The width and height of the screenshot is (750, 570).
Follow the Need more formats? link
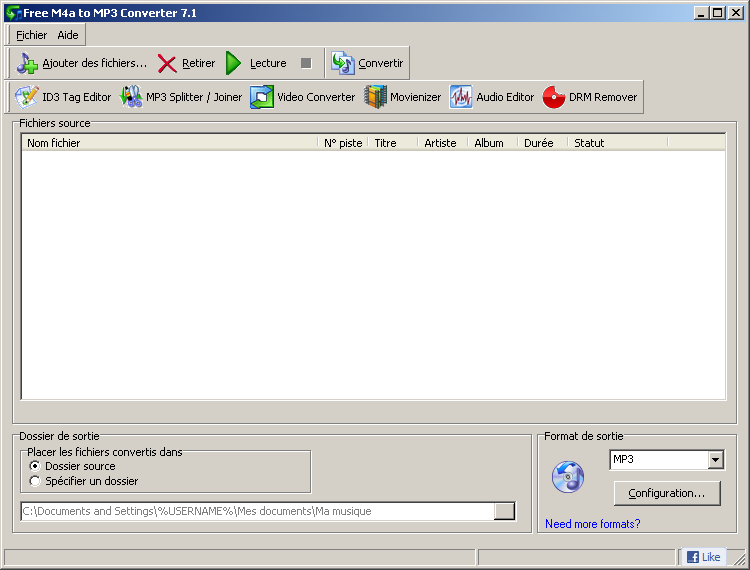click(593, 524)
